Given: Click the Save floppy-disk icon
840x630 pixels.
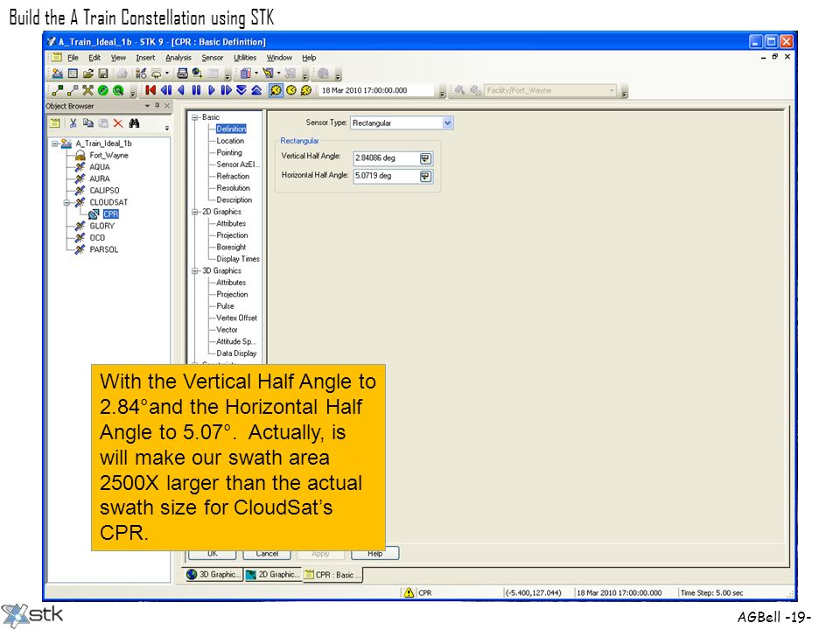Looking at the screenshot, I should (103, 73).
